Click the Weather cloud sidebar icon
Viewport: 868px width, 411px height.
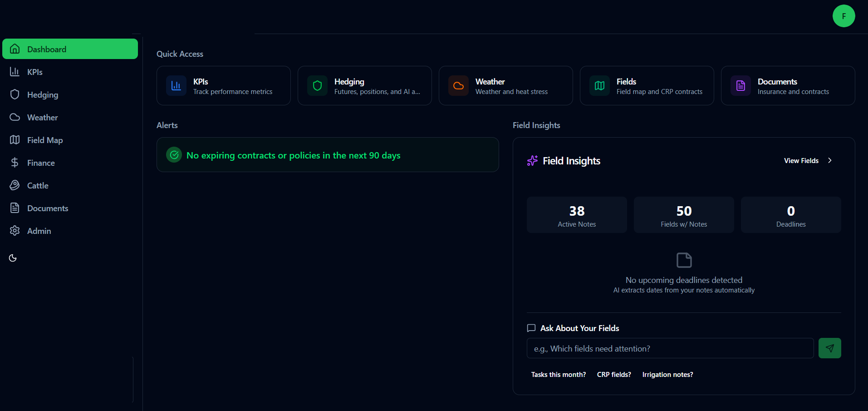(15, 117)
